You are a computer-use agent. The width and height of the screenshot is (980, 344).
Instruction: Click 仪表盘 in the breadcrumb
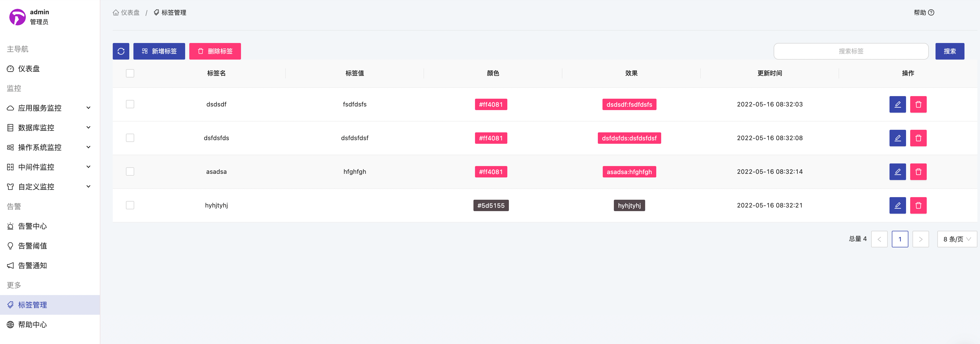[130, 12]
